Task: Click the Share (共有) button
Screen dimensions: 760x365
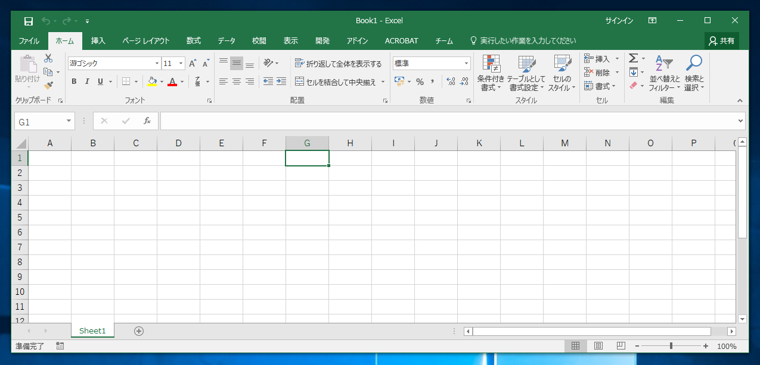Action: [x=721, y=41]
